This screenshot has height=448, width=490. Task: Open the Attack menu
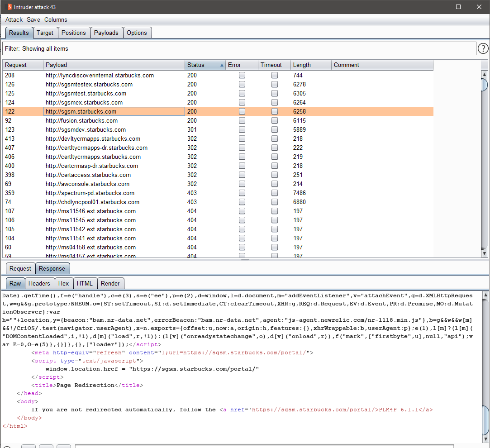tap(14, 20)
